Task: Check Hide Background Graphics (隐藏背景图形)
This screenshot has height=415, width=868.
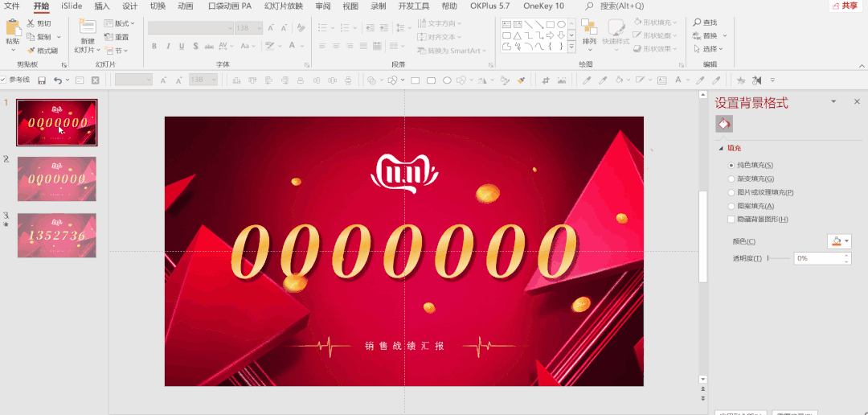Action: 732,220
